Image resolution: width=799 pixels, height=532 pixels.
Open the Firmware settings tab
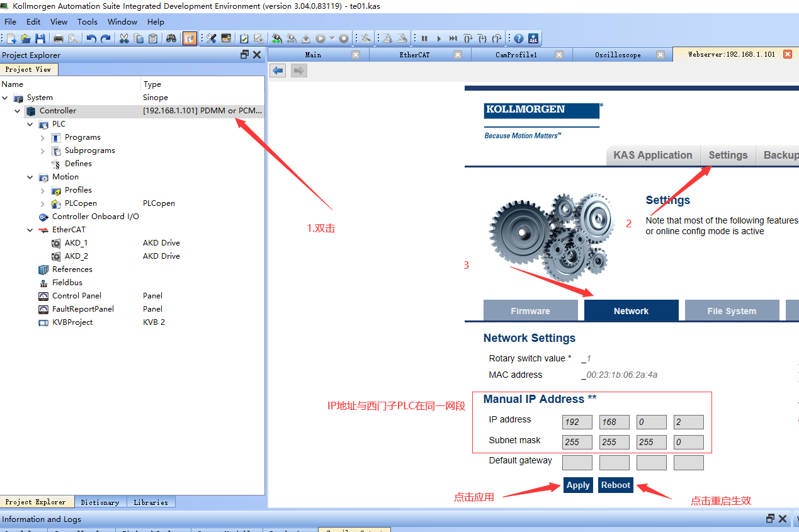pos(530,311)
